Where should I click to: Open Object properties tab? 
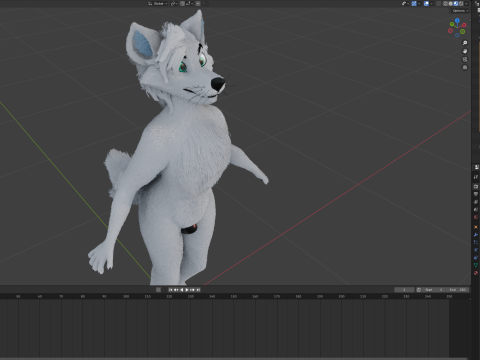coord(476,227)
